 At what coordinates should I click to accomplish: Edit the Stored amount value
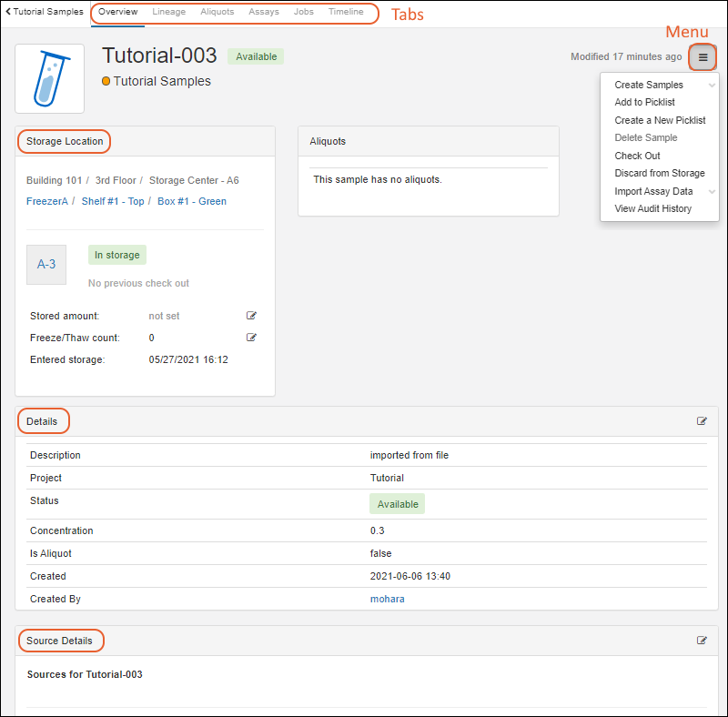click(x=251, y=316)
